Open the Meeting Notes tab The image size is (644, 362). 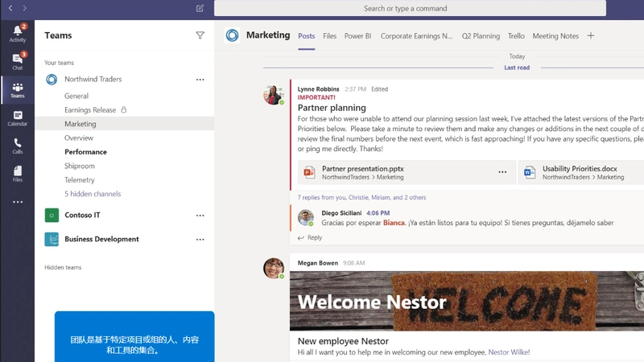pos(555,36)
